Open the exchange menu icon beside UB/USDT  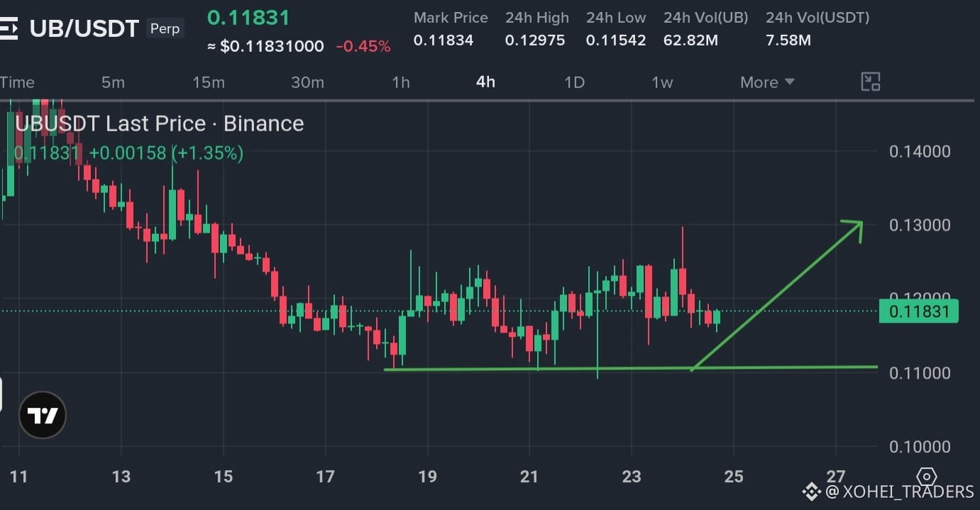pos(8,29)
